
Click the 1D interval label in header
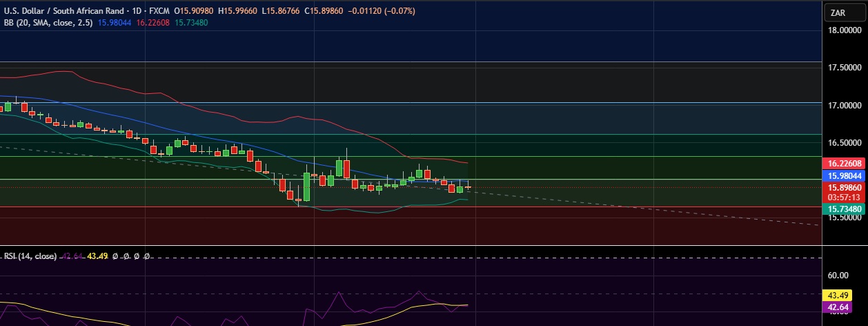pos(137,12)
